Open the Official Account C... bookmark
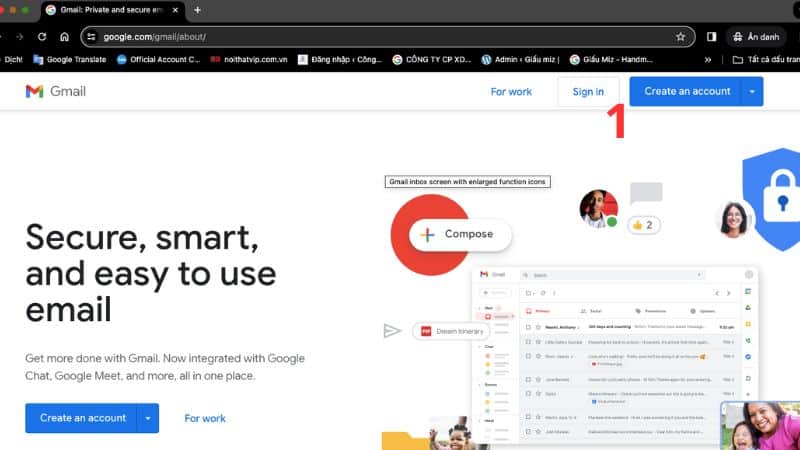This screenshot has width=800, height=450. coord(158,60)
